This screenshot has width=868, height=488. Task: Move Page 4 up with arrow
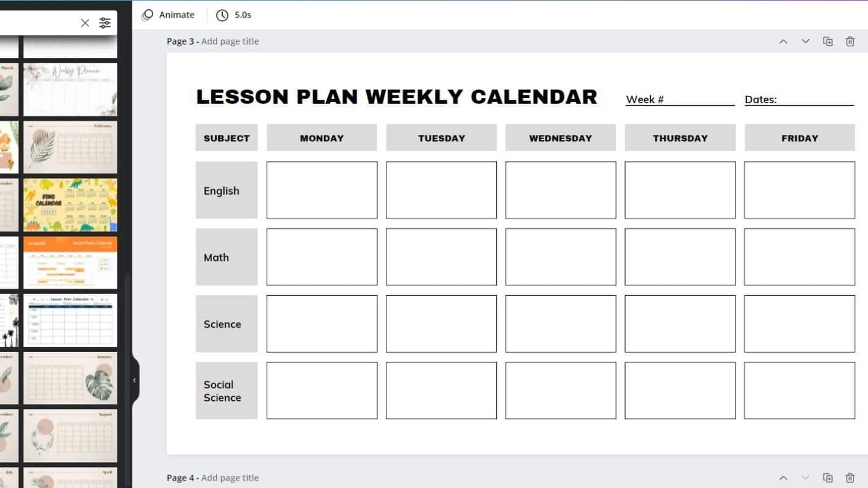(783, 478)
